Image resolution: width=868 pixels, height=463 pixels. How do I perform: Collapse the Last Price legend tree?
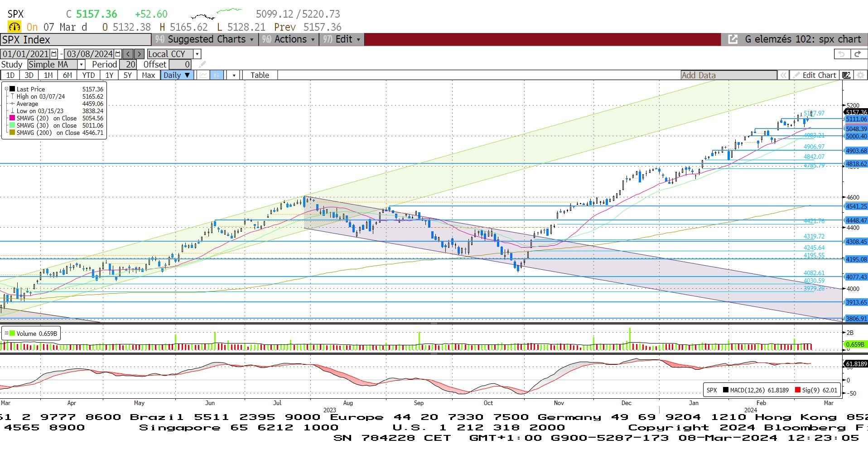point(6,89)
